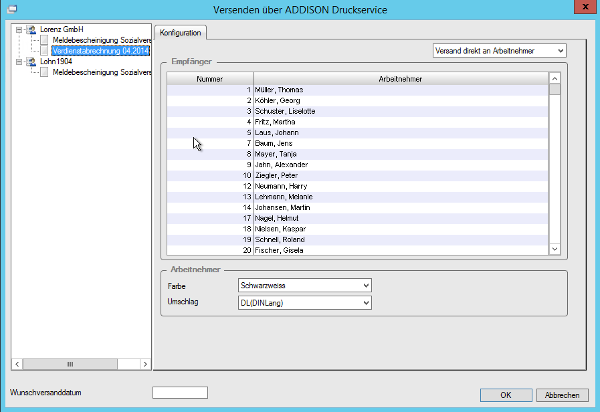Tick the checkbox for Verdienstabrechnung 04.2014
This screenshot has width=600, height=412.
pos(44,50)
